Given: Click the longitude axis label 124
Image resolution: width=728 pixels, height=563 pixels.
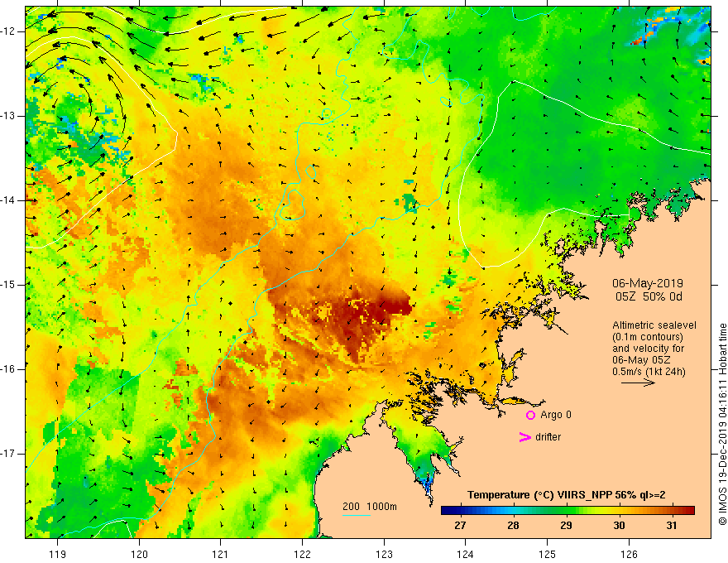Looking at the screenshot, I should 466,554.
